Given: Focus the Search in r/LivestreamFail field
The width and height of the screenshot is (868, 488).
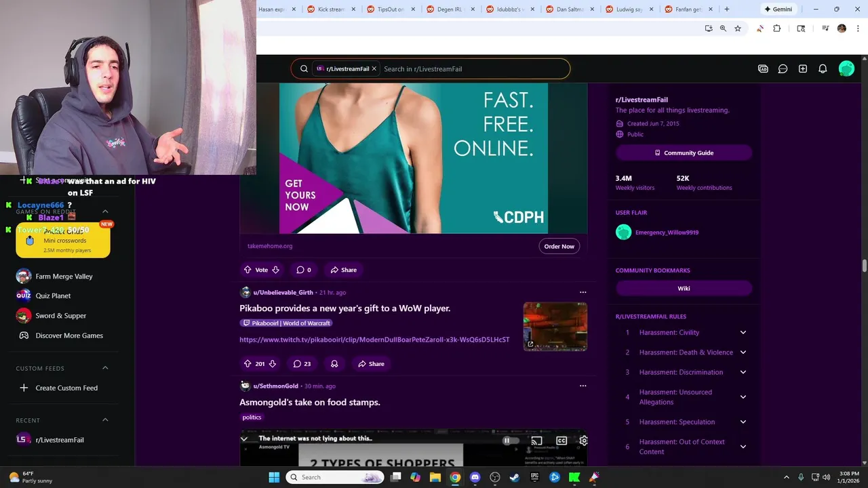Looking at the screenshot, I should click(x=473, y=68).
